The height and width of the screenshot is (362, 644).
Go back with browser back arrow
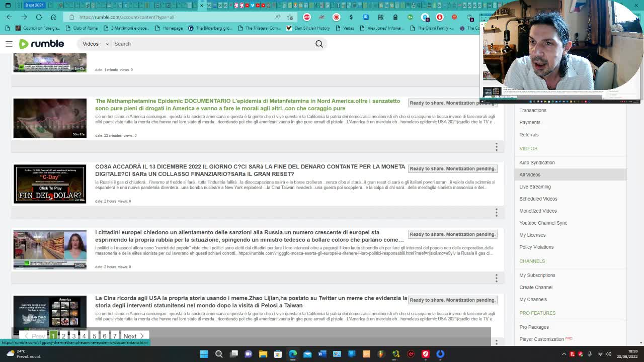(9, 17)
